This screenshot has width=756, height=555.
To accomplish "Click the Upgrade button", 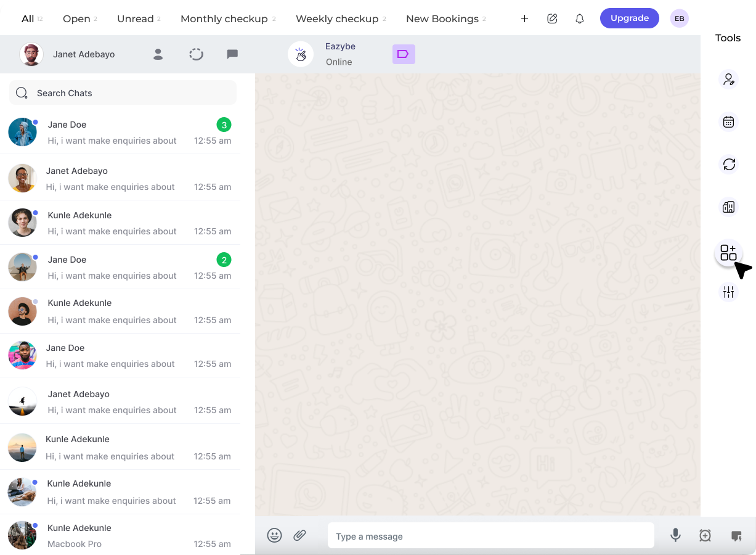I will point(629,18).
